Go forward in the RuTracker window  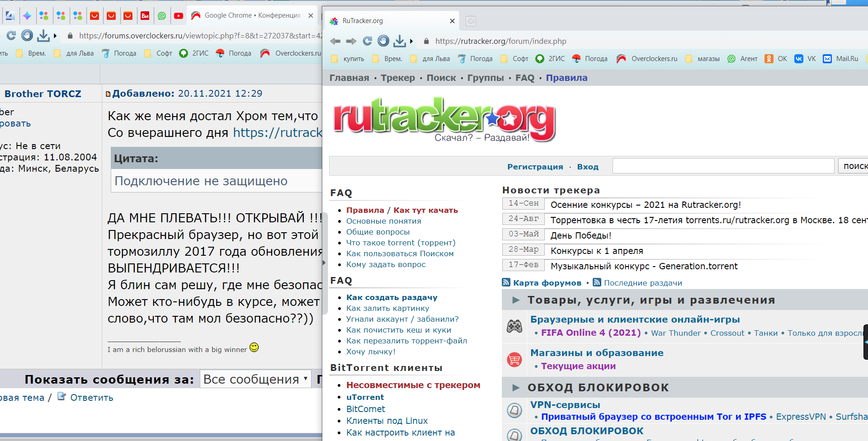(x=351, y=41)
